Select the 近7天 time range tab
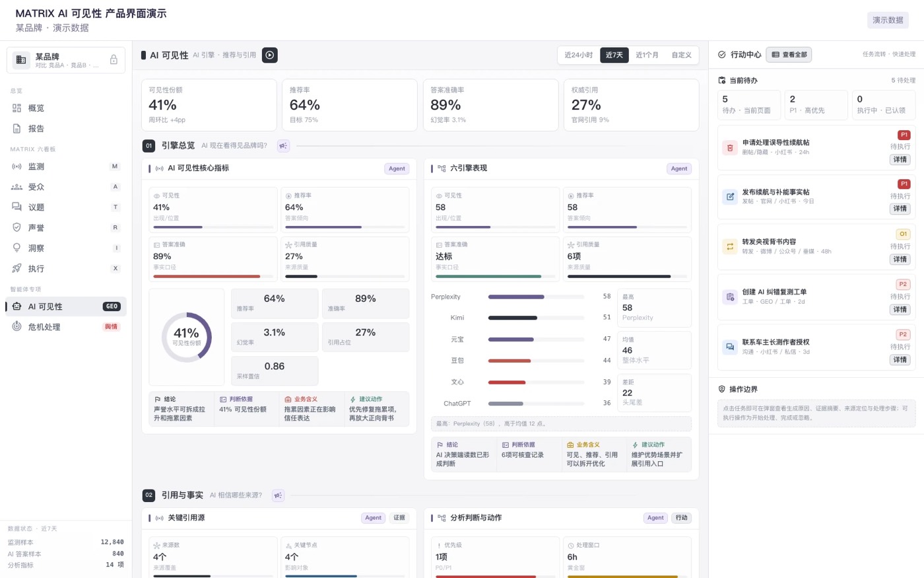This screenshot has width=924, height=578. point(614,55)
